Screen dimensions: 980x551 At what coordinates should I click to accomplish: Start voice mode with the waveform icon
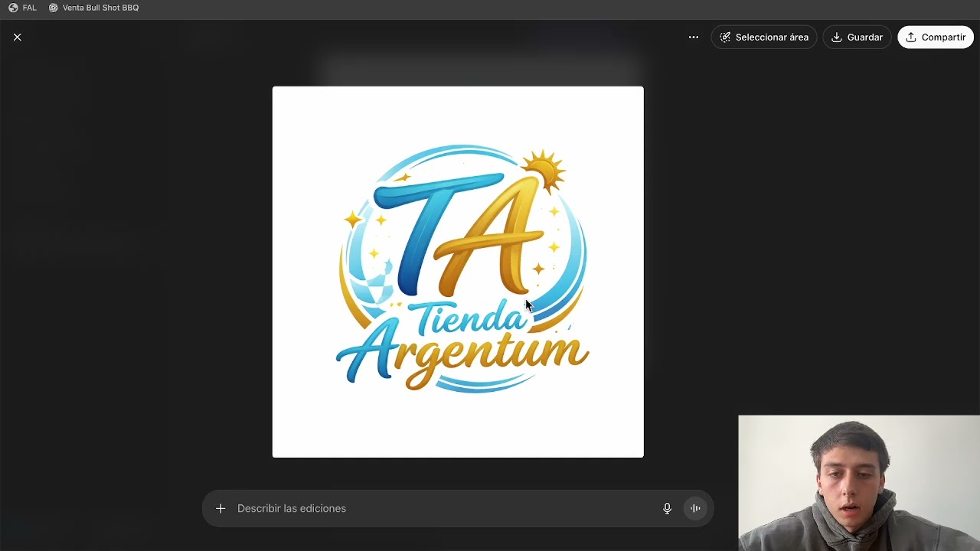(695, 508)
